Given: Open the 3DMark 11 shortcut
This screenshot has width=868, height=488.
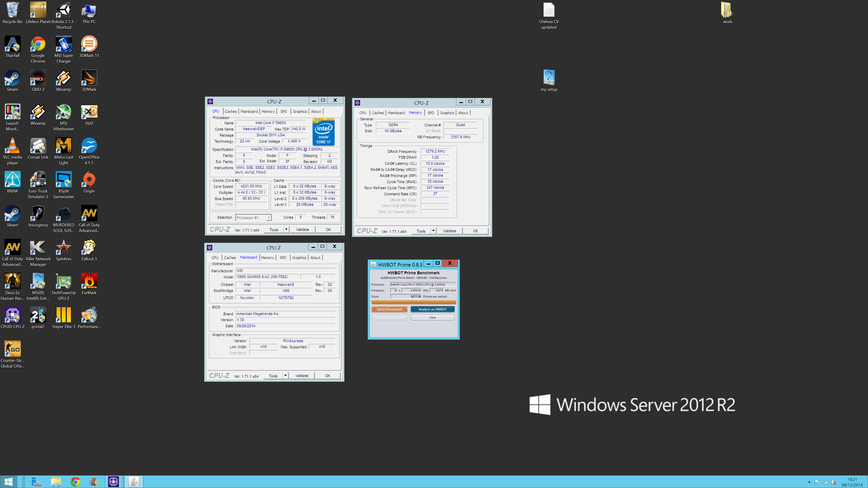Looking at the screenshot, I should coord(89,47).
